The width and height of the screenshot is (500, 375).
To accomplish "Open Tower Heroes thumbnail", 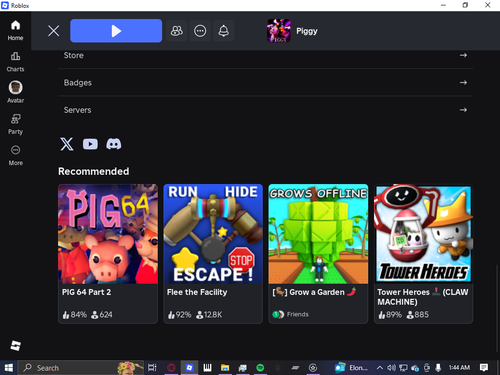I will pyautogui.click(x=423, y=234).
